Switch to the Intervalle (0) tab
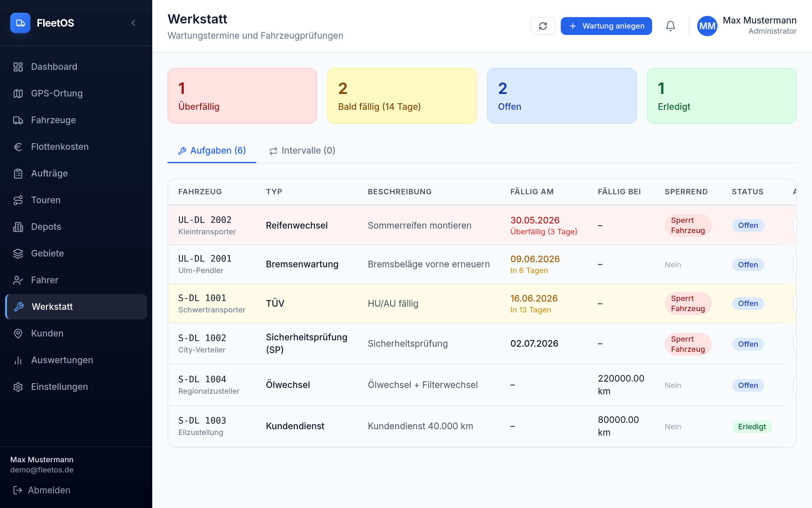This screenshot has height=508, width=812. pyautogui.click(x=302, y=150)
